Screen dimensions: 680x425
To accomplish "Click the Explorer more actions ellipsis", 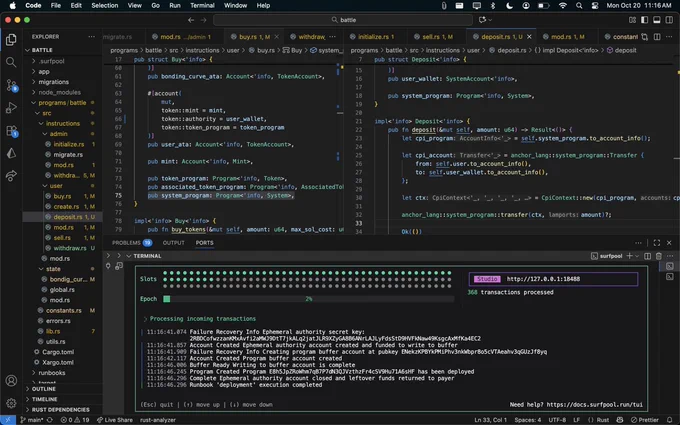I will point(91,37).
